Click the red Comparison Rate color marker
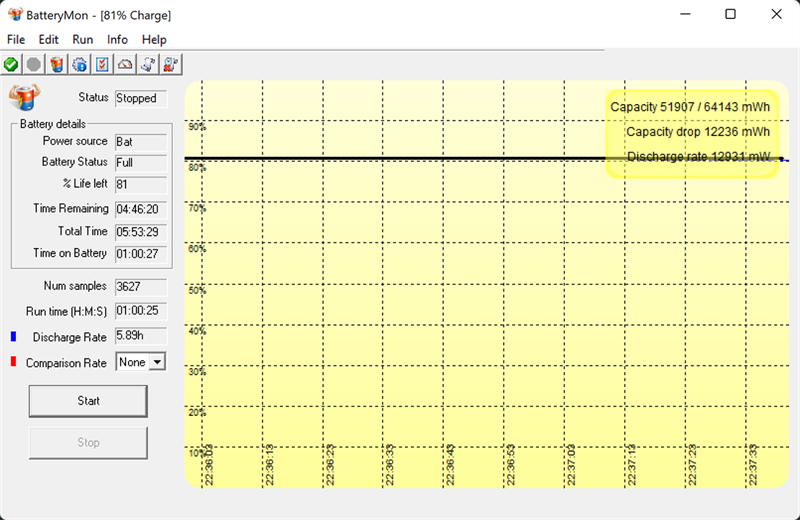This screenshot has width=800, height=520. (13, 362)
